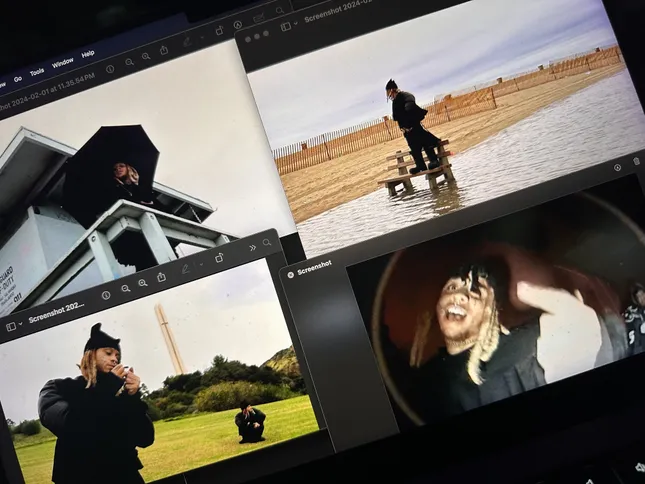Click the beach window title Screenshot 2024-02
The image size is (645, 484).
coord(338,11)
